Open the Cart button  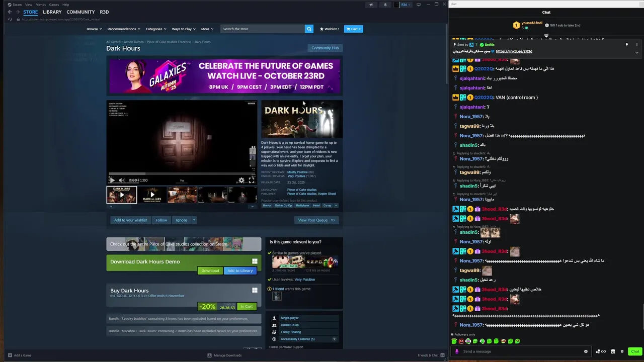coord(353,29)
